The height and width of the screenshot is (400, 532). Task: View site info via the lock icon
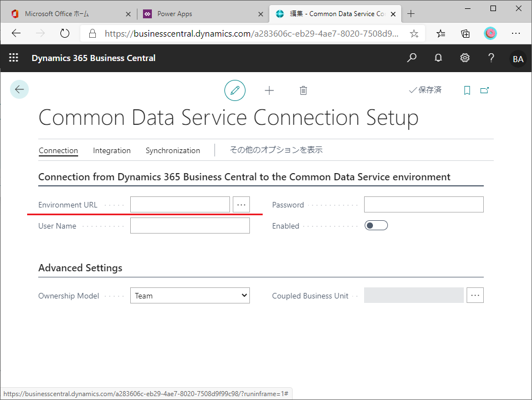tap(93, 33)
